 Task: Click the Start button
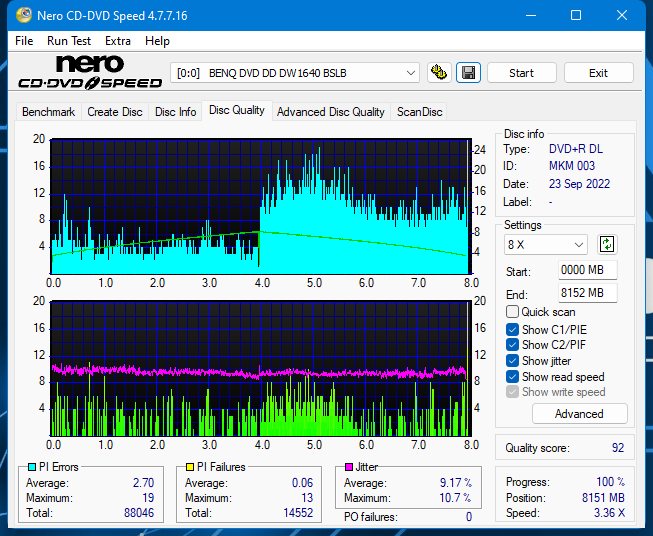tap(521, 73)
